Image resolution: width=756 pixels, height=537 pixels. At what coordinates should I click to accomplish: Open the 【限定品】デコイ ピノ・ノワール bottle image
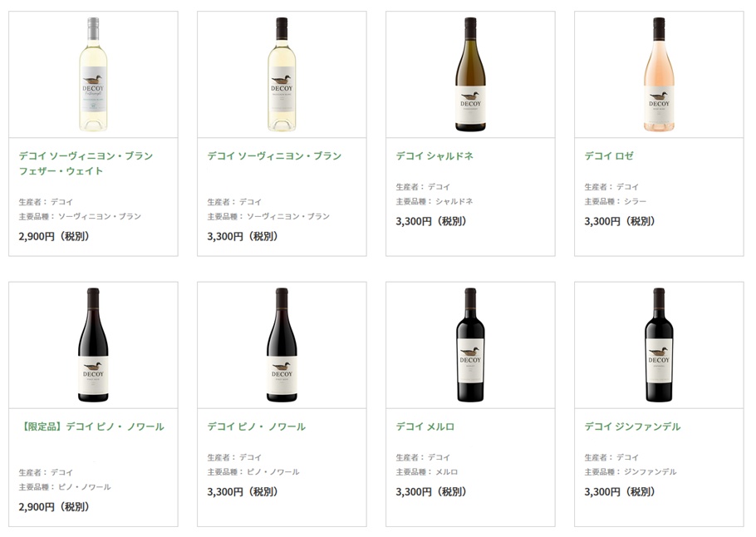[93, 345]
